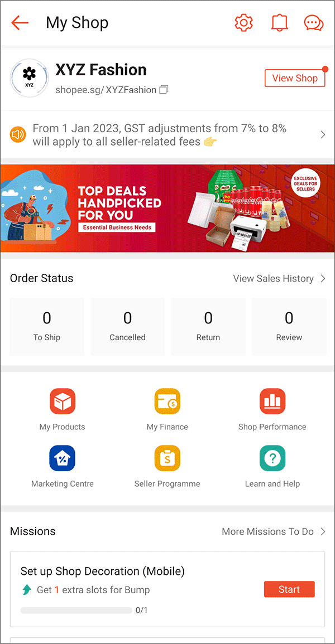Select the To Ship order status
Screen dimensions: 335x644
(x=47, y=327)
